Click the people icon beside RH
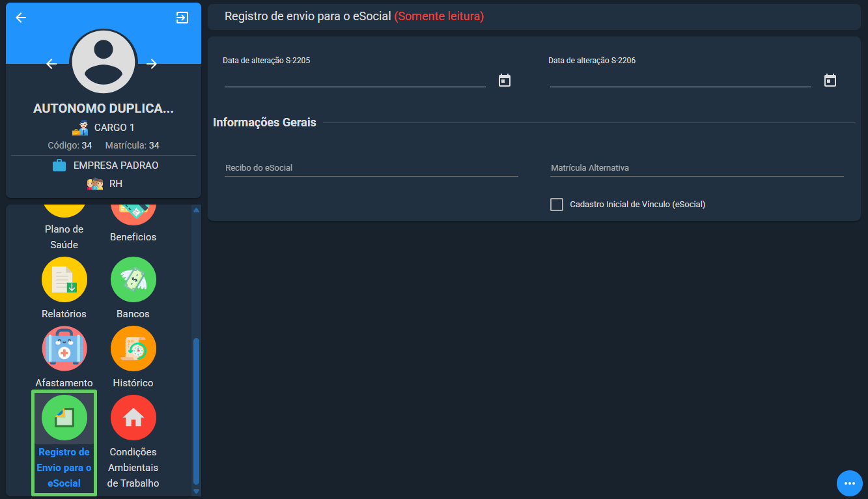Screen dimensions: 868x499 click(95, 184)
